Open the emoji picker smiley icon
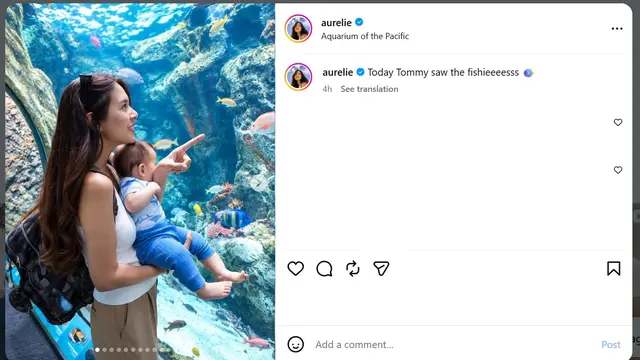Viewport: 640px width, 360px height. pos(296,344)
